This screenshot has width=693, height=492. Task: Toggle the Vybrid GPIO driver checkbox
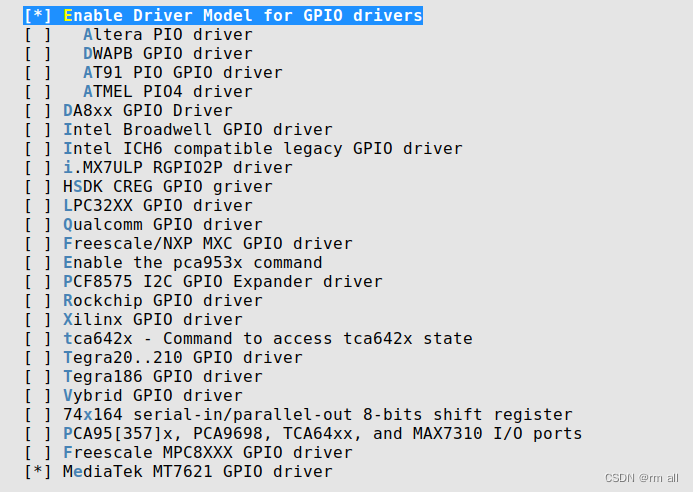[x=38, y=396]
